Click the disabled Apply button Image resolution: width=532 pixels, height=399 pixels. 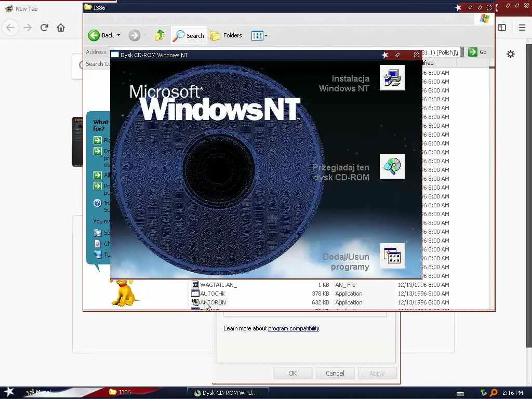[x=377, y=373]
